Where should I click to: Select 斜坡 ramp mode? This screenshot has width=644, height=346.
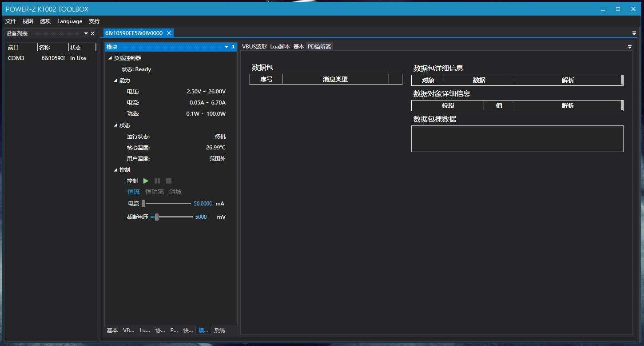175,192
